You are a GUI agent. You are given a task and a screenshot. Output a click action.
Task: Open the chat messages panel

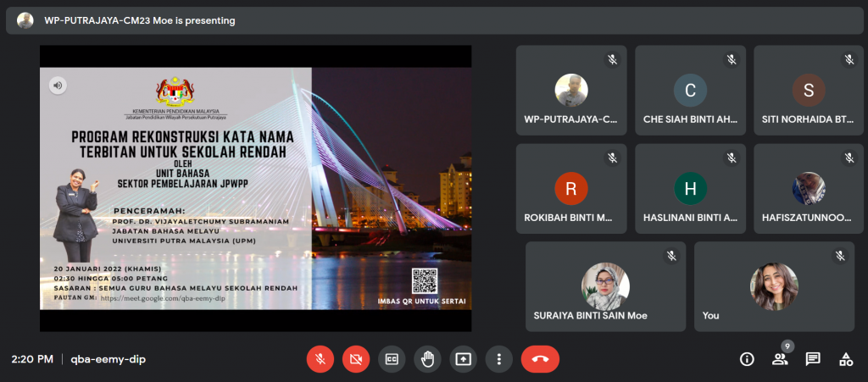(813, 359)
